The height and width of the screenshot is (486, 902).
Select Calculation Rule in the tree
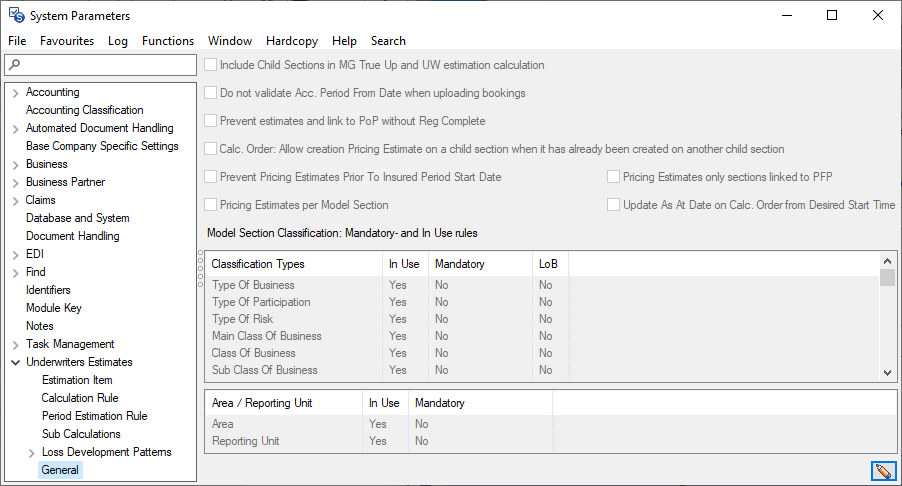click(80, 398)
